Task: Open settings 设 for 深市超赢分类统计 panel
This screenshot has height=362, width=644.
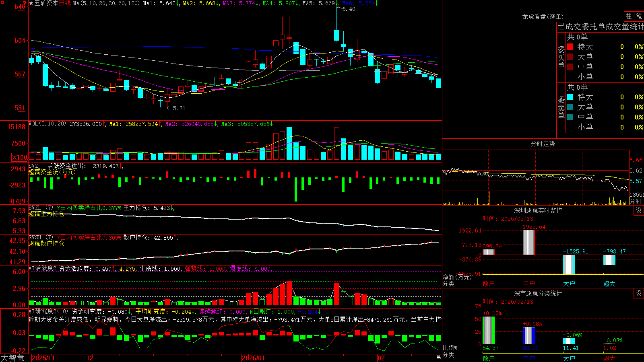Action: 639,293
